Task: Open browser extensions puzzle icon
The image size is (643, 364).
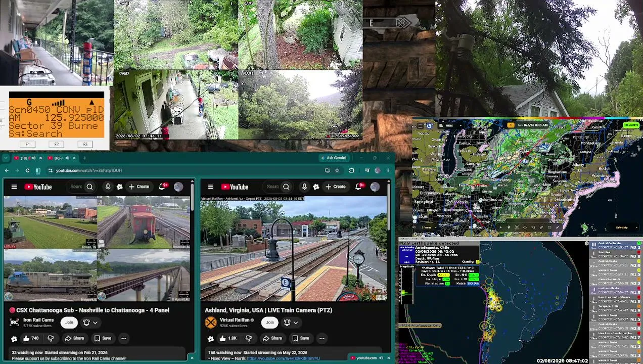Action: tap(351, 170)
